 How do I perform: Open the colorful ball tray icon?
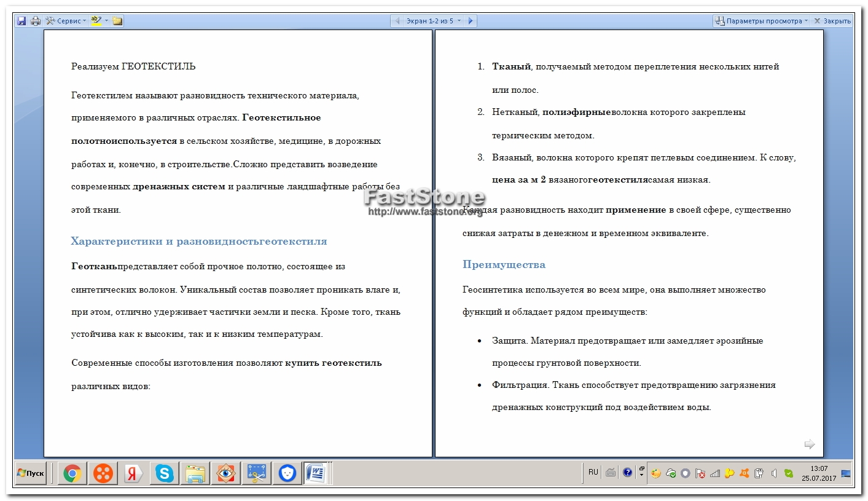(656, 473)
